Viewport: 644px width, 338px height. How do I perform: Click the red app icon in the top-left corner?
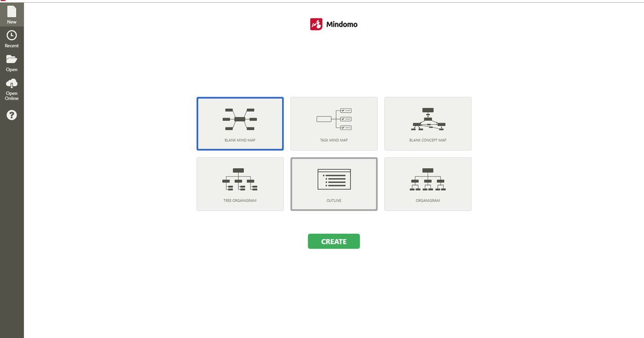[3, 2]
